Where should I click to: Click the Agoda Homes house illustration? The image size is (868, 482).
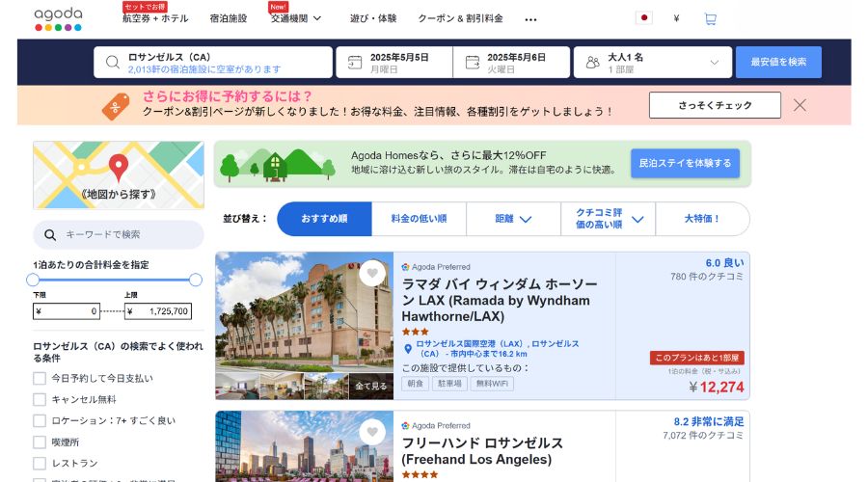[x=278, y=165]
